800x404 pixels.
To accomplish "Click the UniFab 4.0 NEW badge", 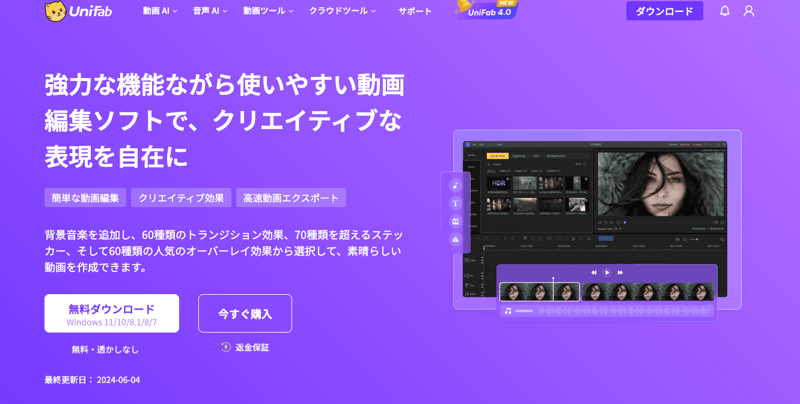I will 488,10.
